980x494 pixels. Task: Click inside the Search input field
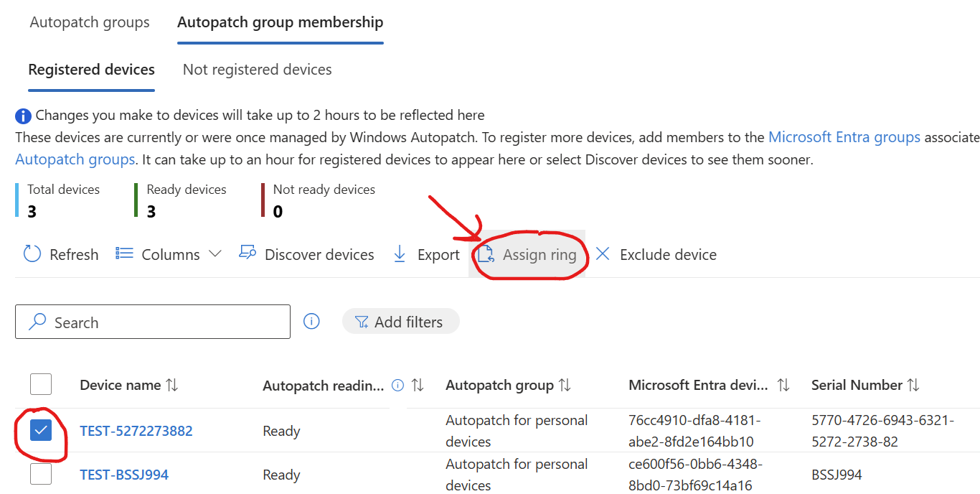(x=153, y=322)
